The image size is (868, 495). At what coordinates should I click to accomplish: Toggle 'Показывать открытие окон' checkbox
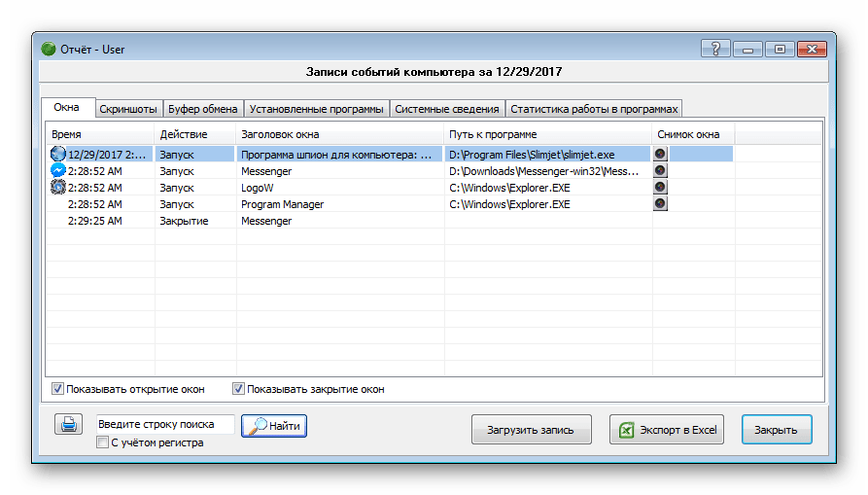click(x=58, y=389)
